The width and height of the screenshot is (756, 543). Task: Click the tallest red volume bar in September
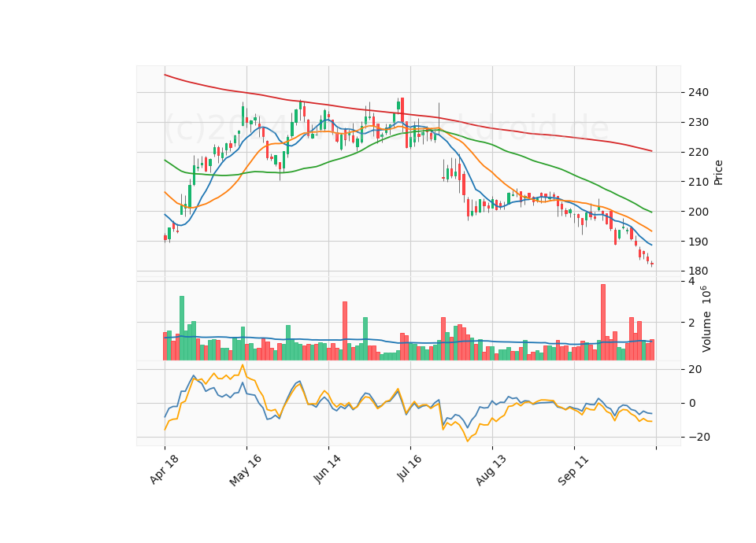coord(603,323)
